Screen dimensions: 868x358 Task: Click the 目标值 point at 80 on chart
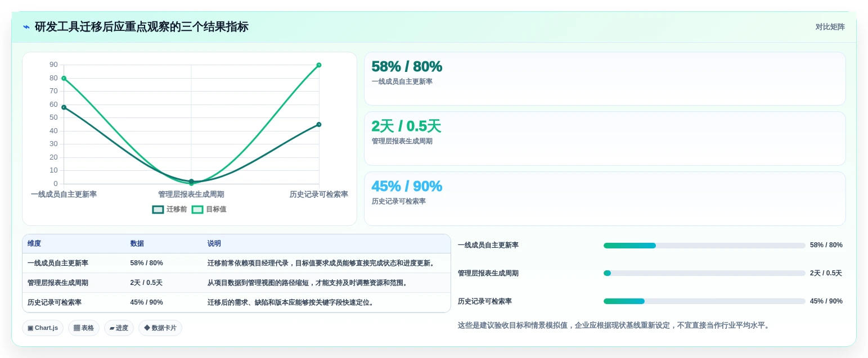coord(64,78)
